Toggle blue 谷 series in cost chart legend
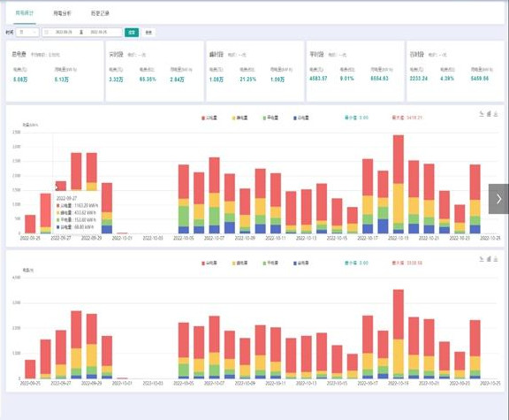 point(301,263)
